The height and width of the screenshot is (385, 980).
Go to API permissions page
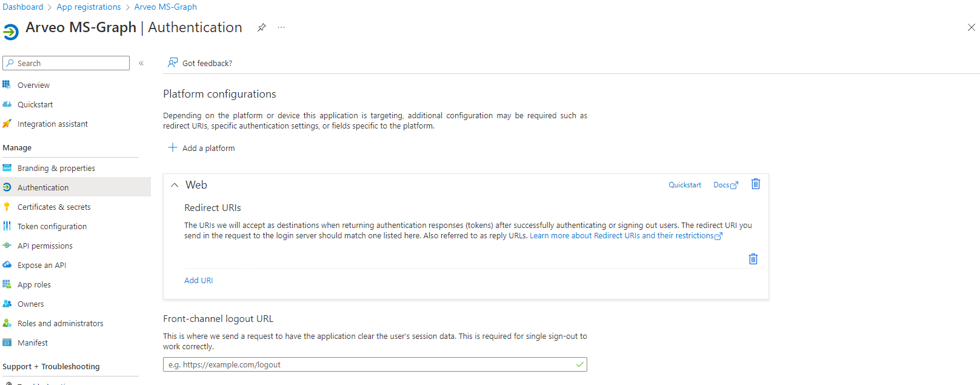click(45, 246)
